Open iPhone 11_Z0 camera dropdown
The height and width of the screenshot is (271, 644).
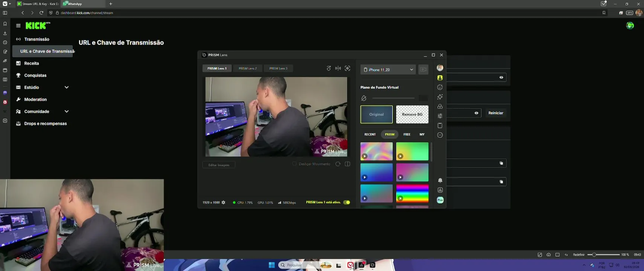coord(388,70)
